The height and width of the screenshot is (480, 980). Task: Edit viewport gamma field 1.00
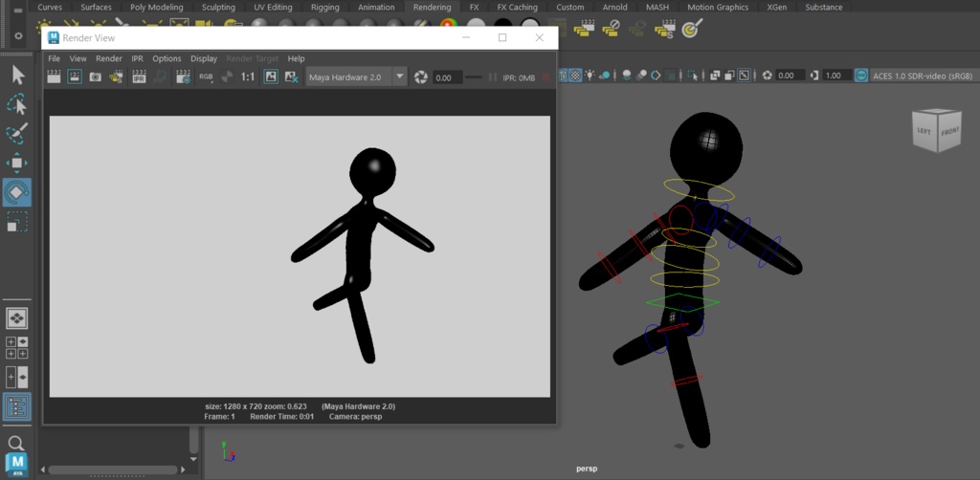[x=836, y=76]
